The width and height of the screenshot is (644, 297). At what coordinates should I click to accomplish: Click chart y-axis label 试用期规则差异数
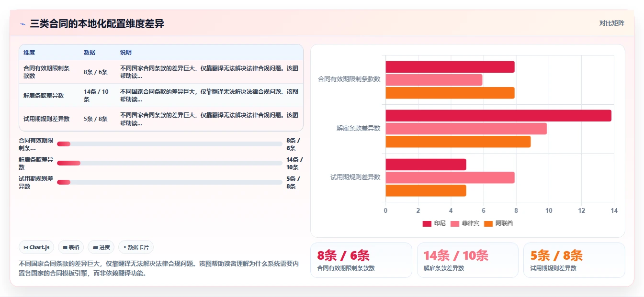355,177
